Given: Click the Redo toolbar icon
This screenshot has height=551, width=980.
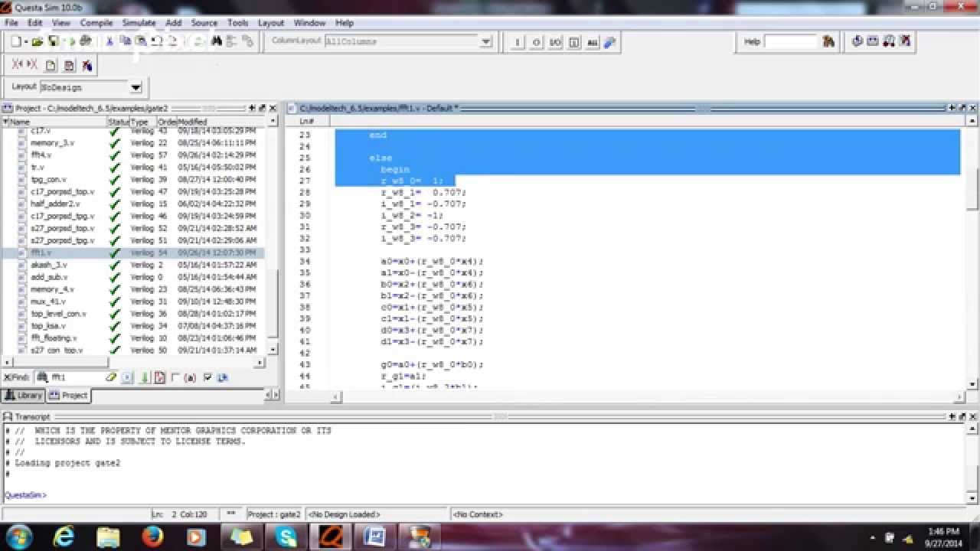Looking at the screenshot, I should [172, 41].
